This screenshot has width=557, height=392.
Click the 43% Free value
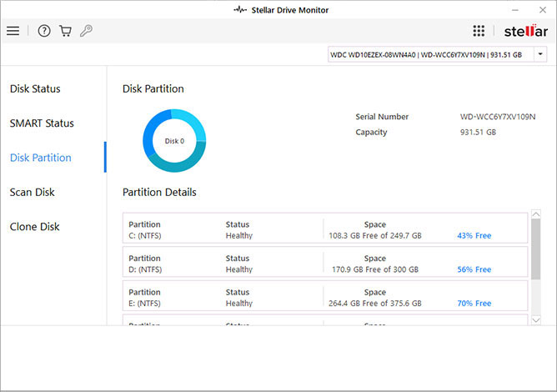(474, 236)
